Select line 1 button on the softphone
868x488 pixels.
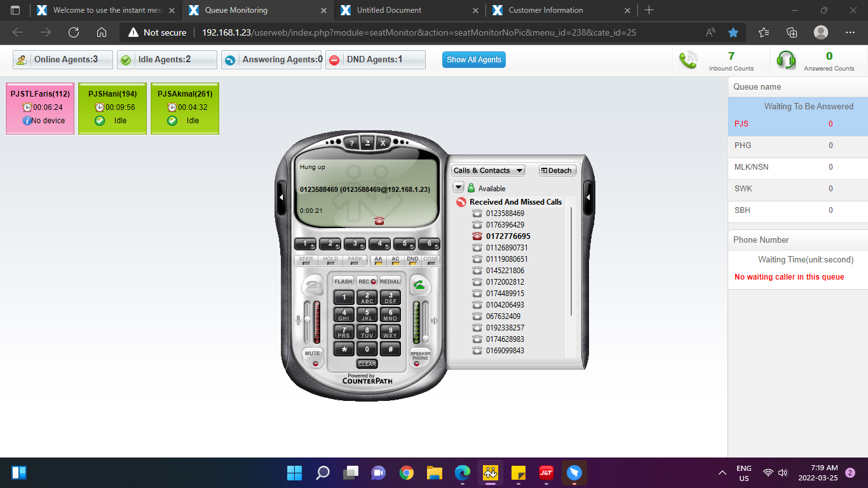pyautogui.click(x=306, y=244)
